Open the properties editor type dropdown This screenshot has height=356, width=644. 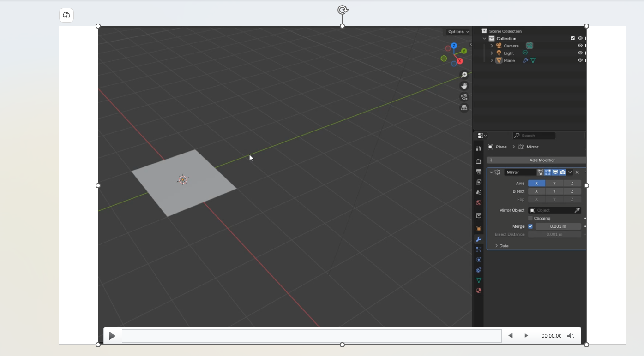point(482,136)
